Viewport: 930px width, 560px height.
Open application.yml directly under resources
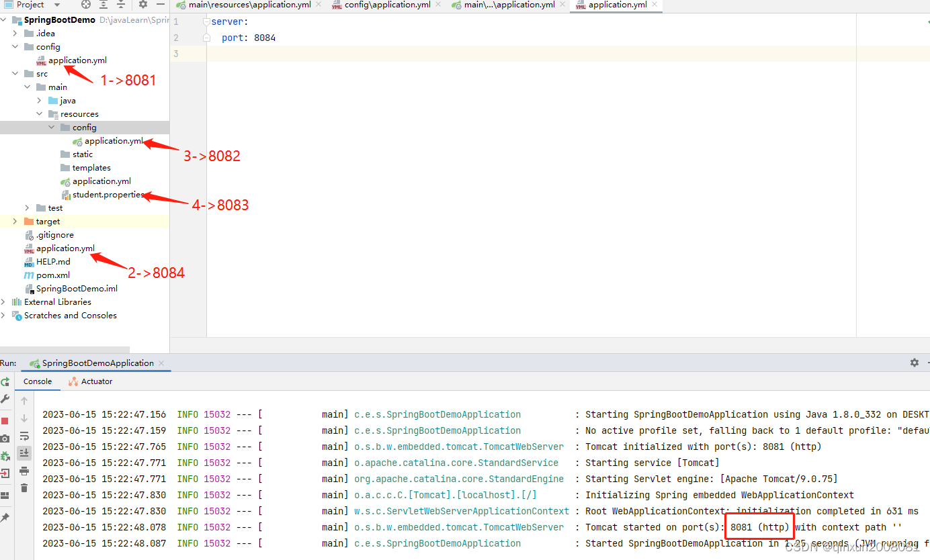(101, 181)
